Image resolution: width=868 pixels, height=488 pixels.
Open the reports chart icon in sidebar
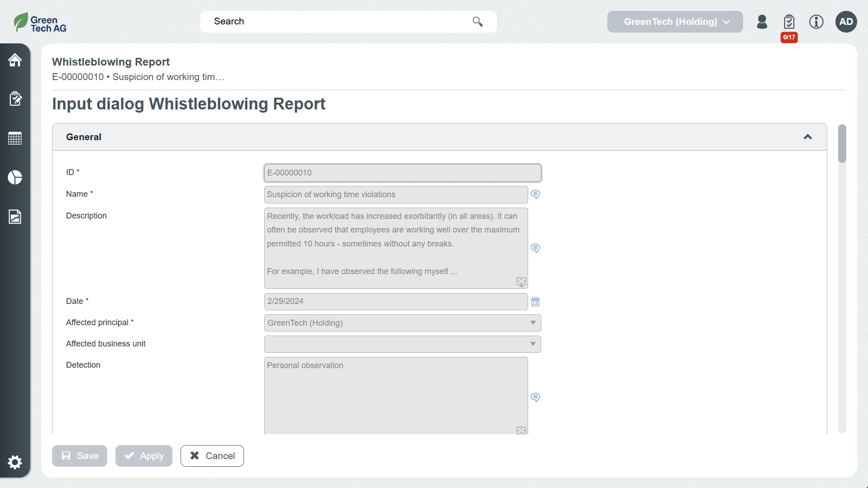(x=15, y=217)
